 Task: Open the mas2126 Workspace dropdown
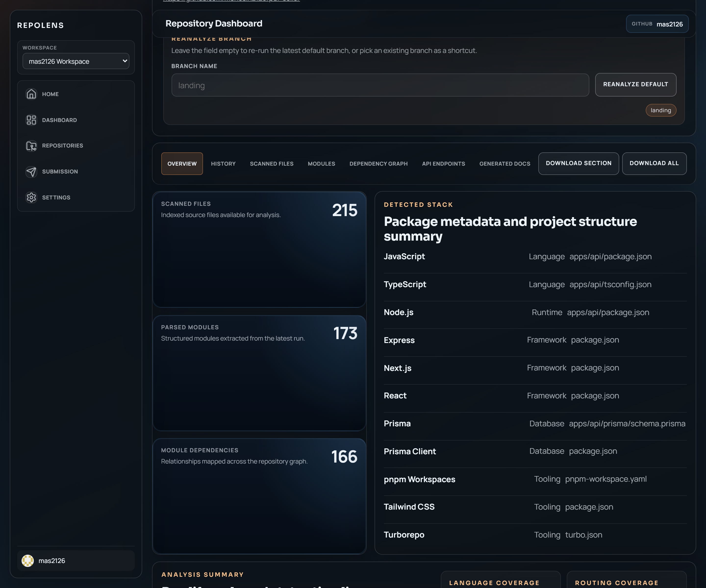click(76, 61)
